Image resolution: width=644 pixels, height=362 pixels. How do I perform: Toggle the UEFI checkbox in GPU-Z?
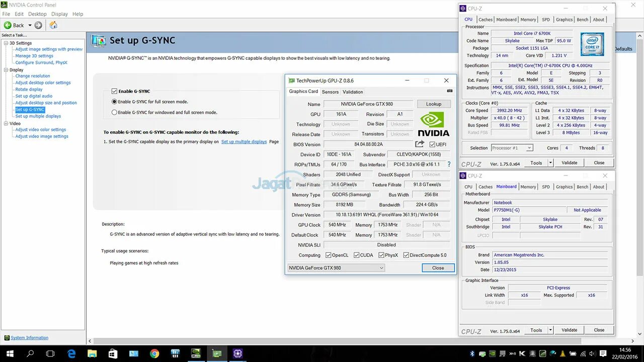click(432, 144)
